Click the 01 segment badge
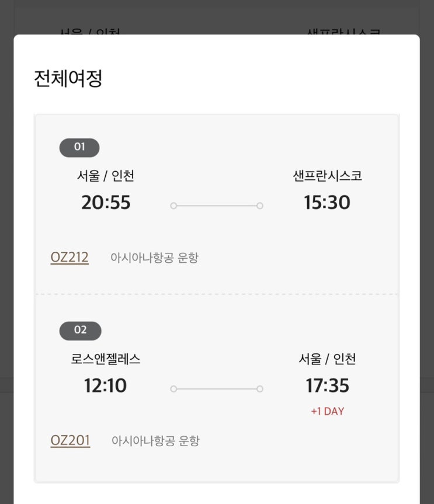The width and height of the screenshot is (434, 504). tap(79, 147)
